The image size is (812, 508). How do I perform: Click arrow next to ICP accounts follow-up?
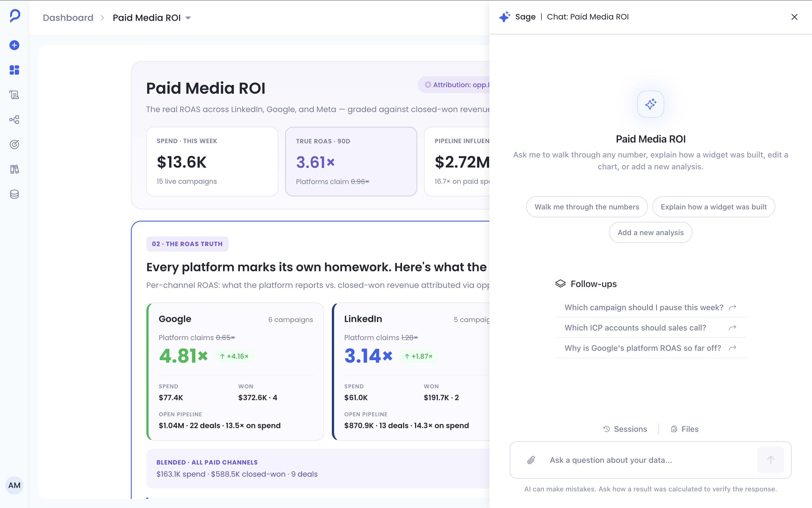click(x=732, y=328)
